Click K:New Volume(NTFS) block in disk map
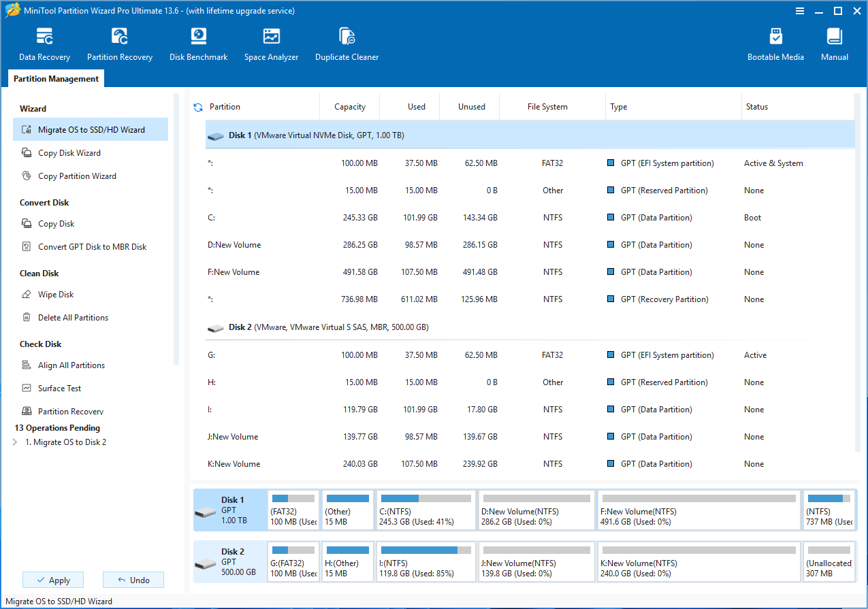Image resolution: width=868 pixels, height=609 pixels. pos(698,562)
